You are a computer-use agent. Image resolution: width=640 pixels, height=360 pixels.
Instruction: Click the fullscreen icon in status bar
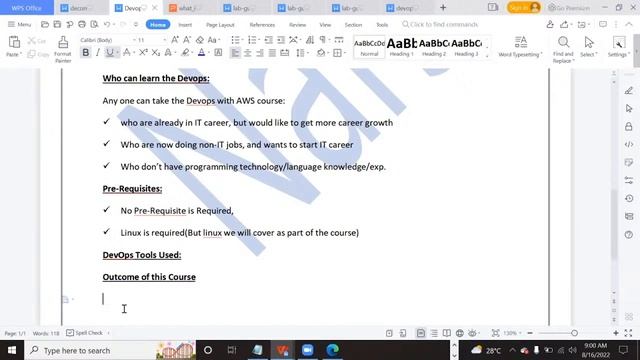point(628,333)
